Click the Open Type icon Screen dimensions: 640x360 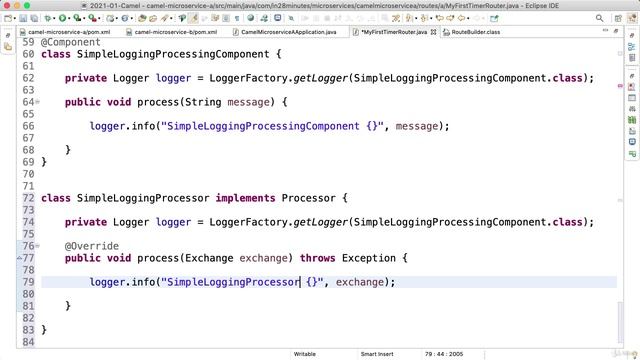pyautogui.click(x=142, y=18)
